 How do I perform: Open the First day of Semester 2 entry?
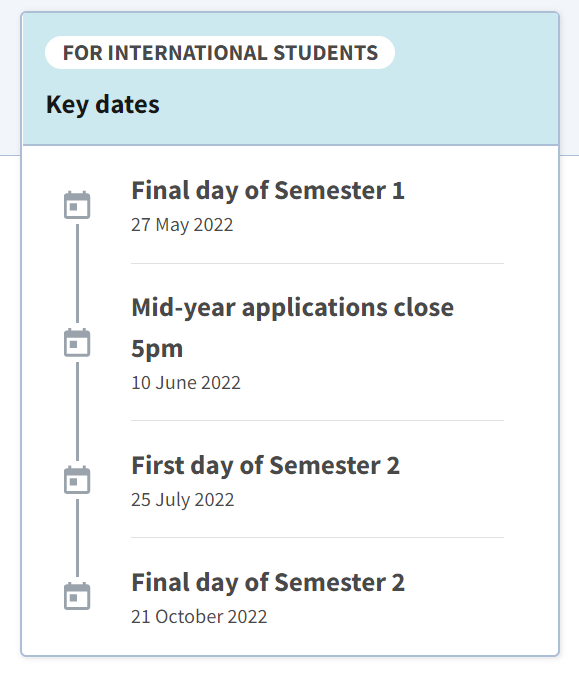[266, 466]
